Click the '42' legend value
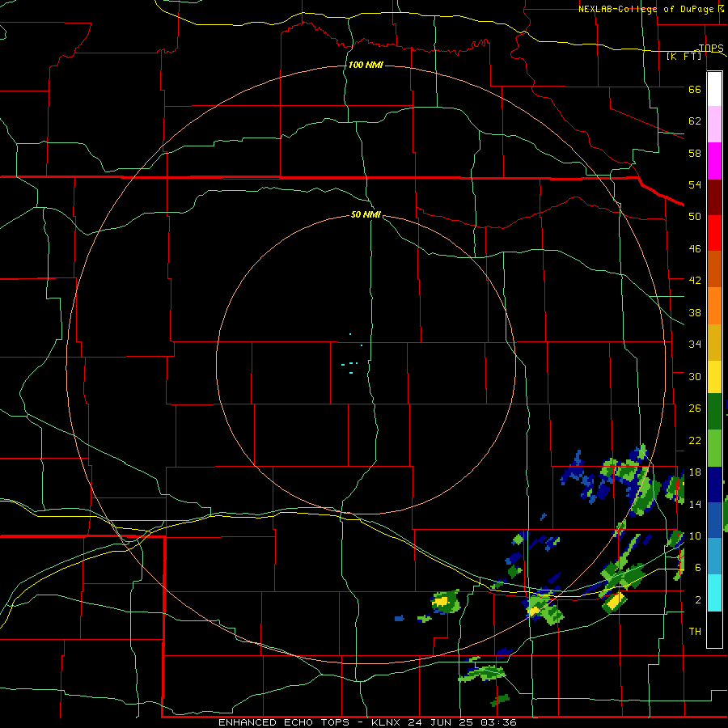 point(695,281)
